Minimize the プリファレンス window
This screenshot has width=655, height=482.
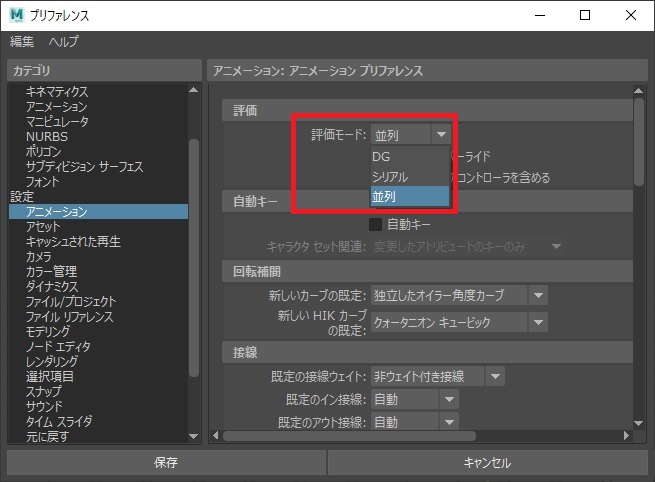coord(540,15)
